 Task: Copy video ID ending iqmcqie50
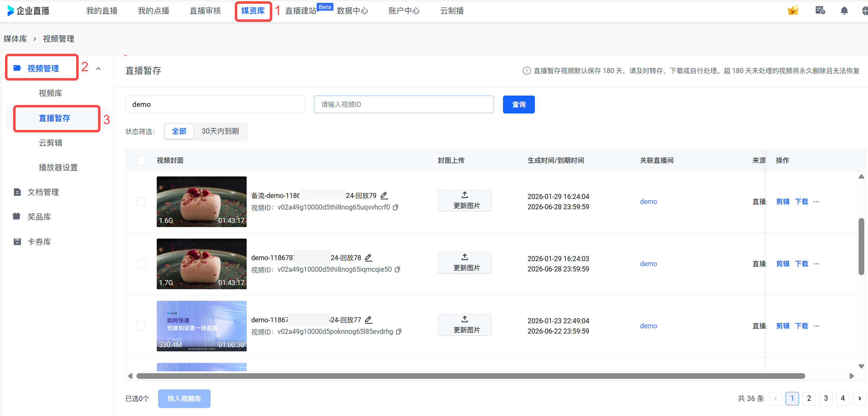(x=397, y=269)
